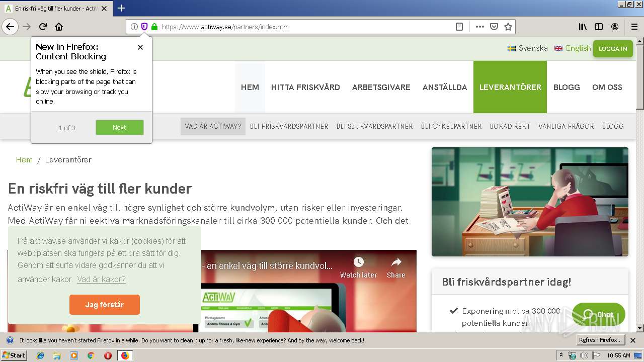Click the LOGGA IN button
Image resolution: width=644 pixels, height=362 pixels.
tap(613, 49)
